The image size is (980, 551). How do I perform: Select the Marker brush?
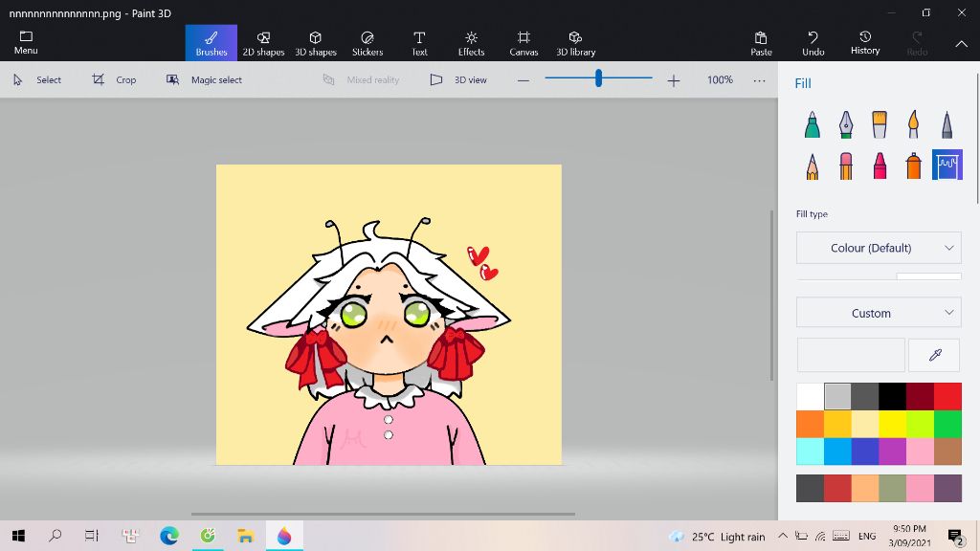click(812, 124)
